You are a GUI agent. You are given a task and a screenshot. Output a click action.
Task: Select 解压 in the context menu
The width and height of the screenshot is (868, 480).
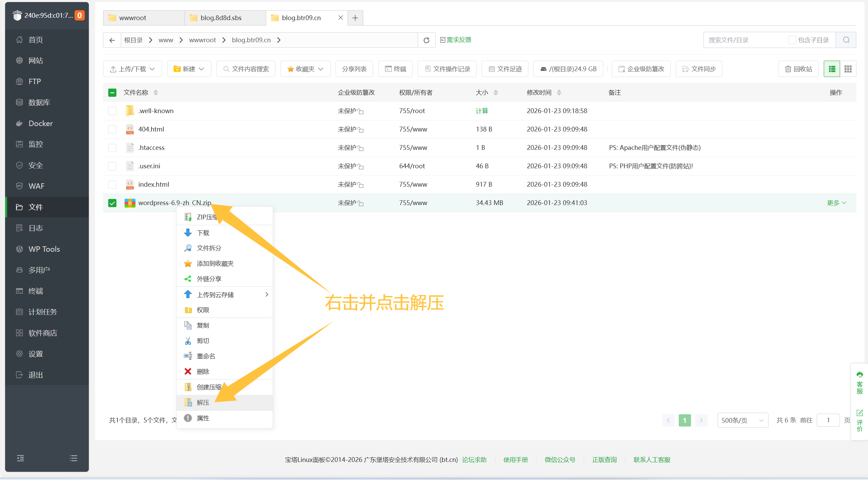tap(204, 402)
